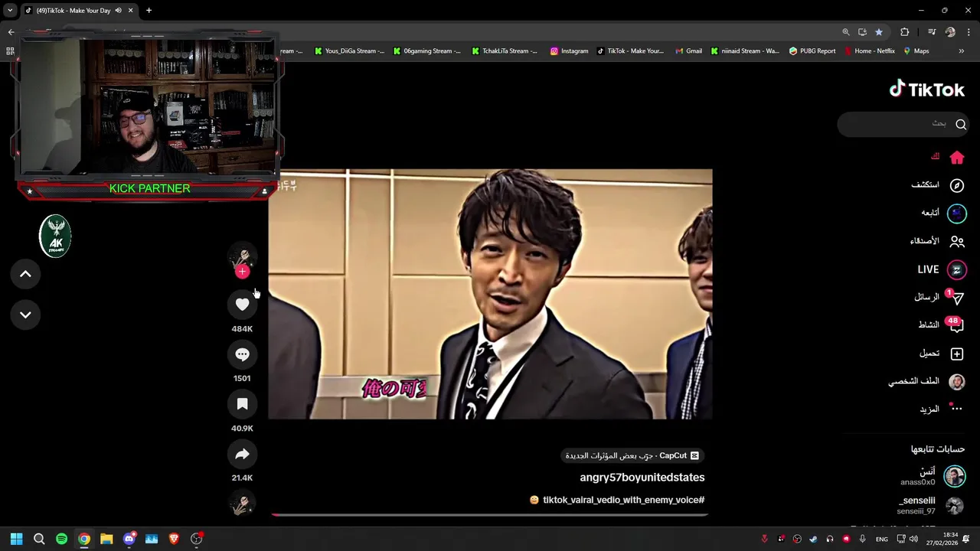Screen dimensions: 980x551
Task: Open the Instagram bookmark
Action: point(569,51)
